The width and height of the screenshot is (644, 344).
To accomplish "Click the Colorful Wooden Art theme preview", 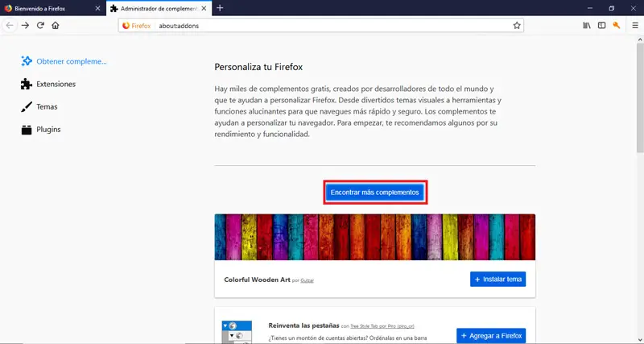I will (x=374, y=237).
